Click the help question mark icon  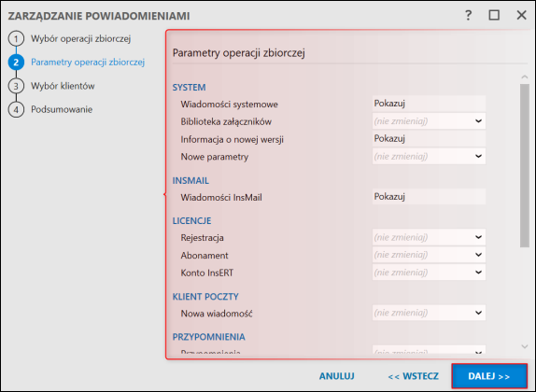click(x=469, y=15)
